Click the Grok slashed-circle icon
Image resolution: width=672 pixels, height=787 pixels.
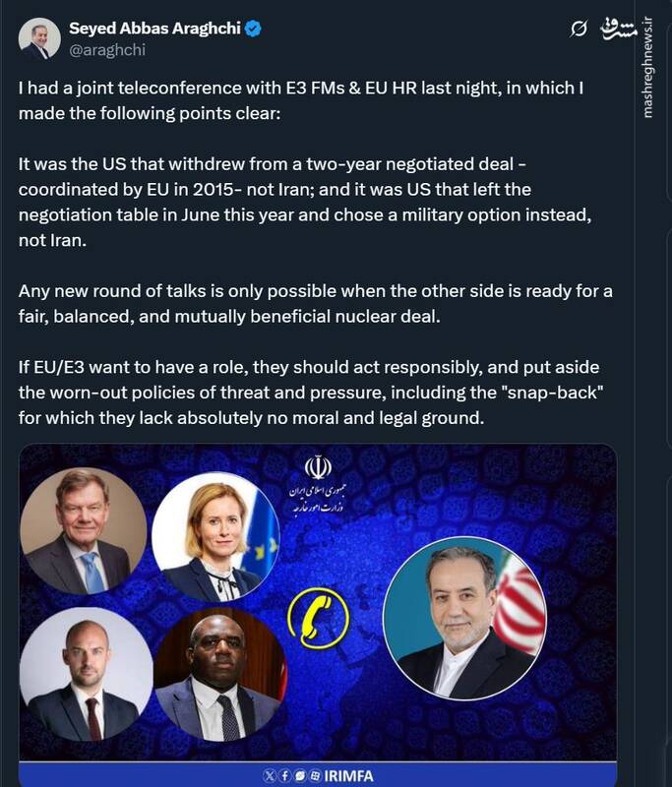coord(579,30)
